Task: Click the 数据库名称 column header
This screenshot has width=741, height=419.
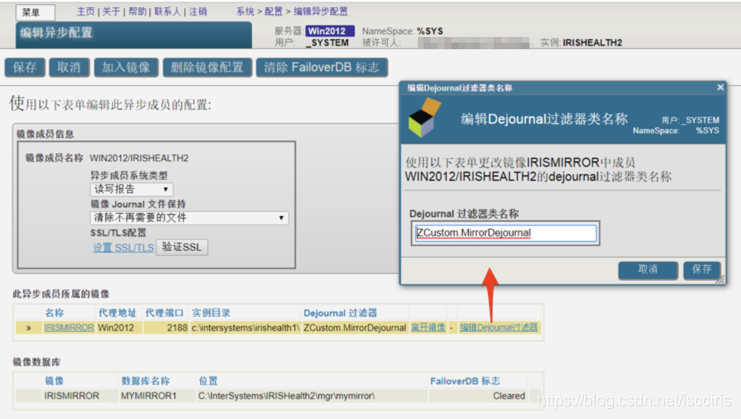Action: [146, 381]
